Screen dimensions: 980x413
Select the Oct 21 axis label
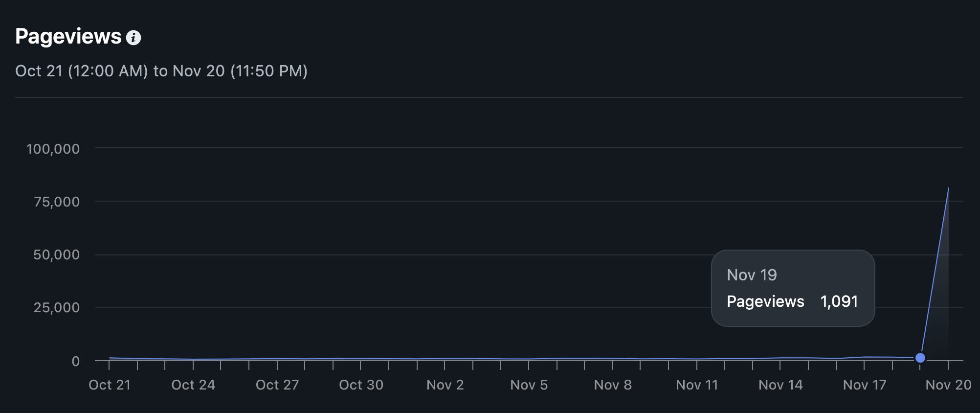pos(110,385)
